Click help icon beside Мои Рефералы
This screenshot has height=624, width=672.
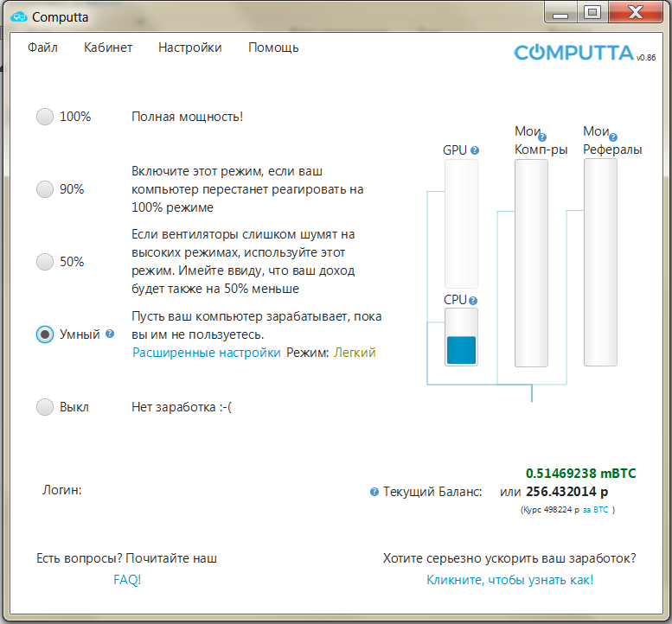click(x=613, y=137)
